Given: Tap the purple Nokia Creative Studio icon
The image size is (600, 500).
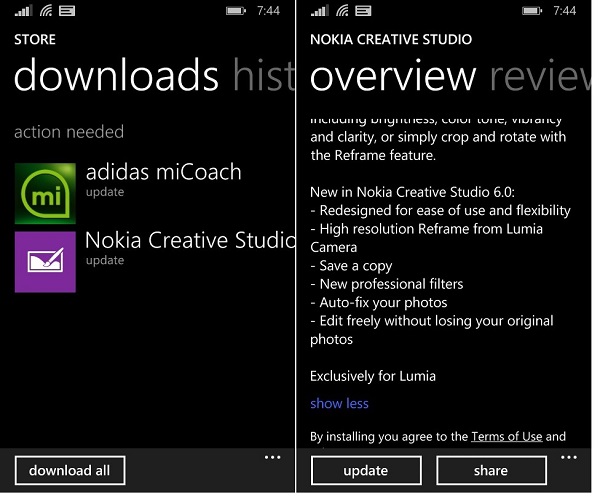Looking at the screenshot, I should coord(45,262).
